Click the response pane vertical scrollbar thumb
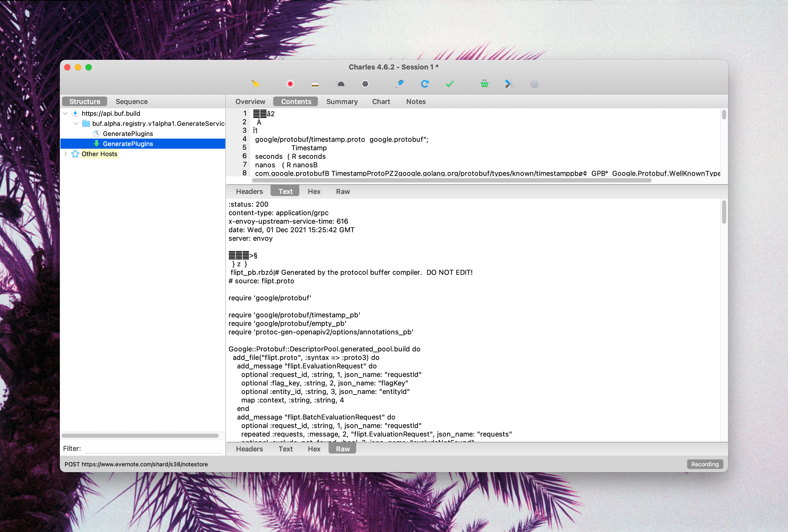 point(724,212)
